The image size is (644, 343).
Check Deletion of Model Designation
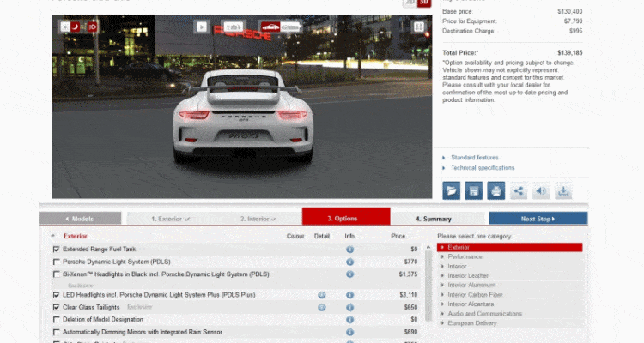tap(57, 320)
